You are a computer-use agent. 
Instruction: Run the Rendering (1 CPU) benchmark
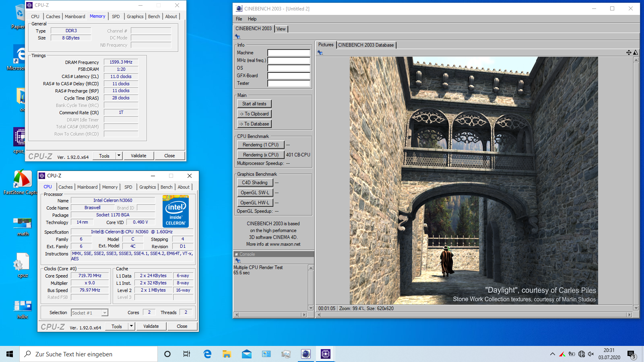pyautogui.click(x=261, y=145)
